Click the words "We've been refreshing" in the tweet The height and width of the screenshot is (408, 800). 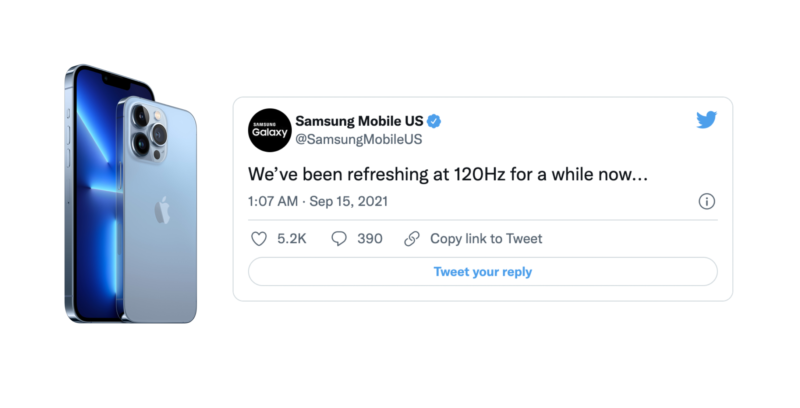point(337,173)
